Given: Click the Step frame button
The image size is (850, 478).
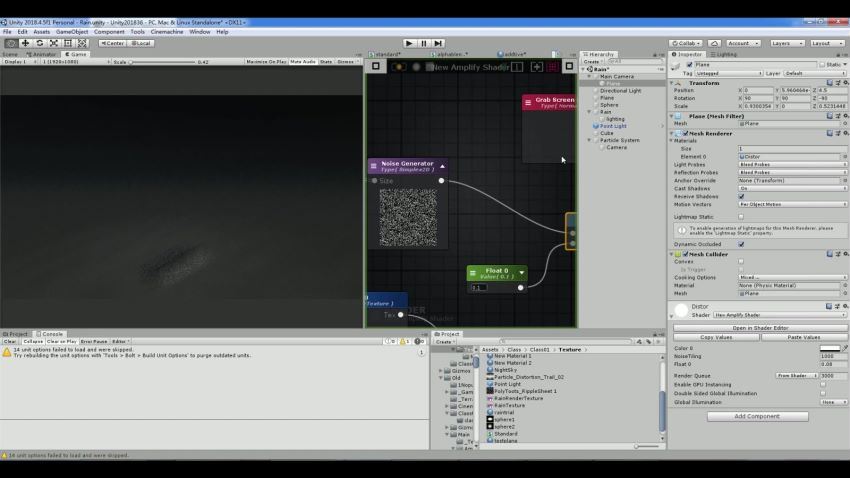Looking at the screenshot, I should pos(438,43).
